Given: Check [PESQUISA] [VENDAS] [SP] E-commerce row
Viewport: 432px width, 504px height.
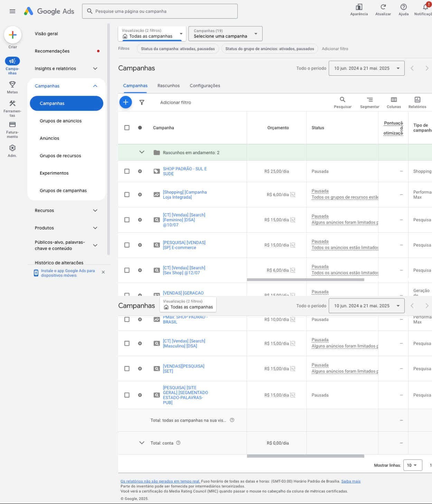Looking at the screenshot, I should [x=127, y=245].
